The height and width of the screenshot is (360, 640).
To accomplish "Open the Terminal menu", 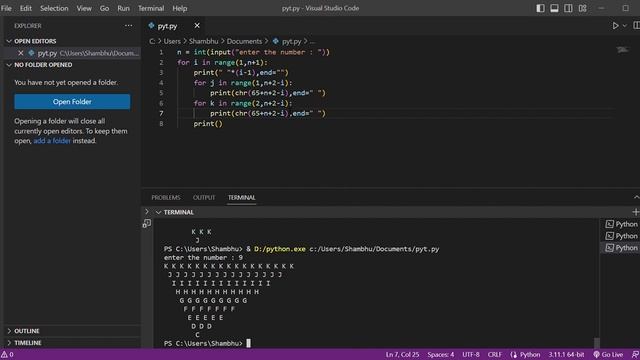I will click(151, 8).
